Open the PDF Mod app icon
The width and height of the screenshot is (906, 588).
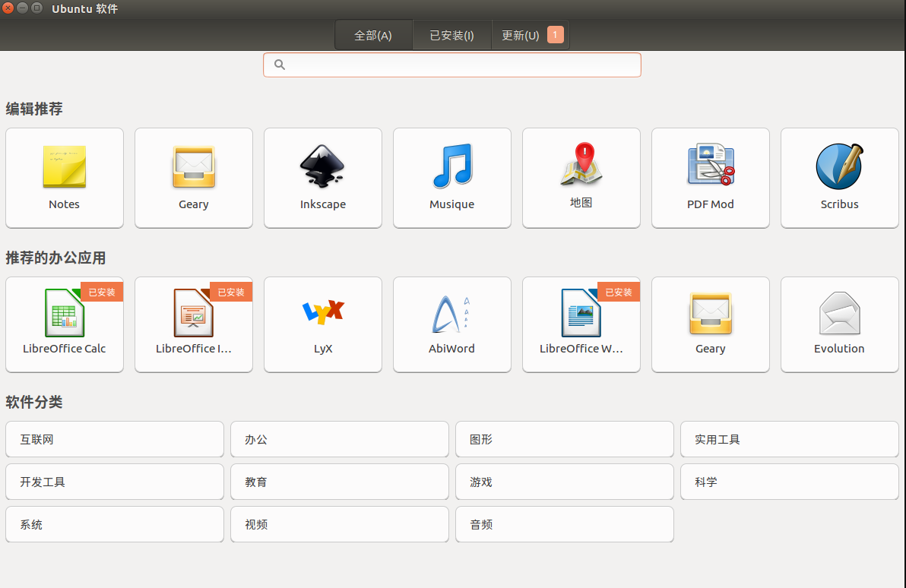pyautogui.click(x=710, y=164)
